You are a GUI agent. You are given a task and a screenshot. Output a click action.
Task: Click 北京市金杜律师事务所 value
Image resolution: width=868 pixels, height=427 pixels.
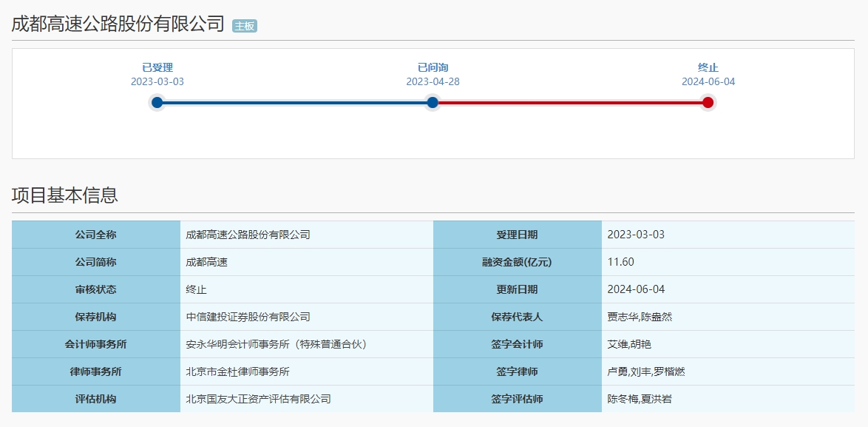238,371
